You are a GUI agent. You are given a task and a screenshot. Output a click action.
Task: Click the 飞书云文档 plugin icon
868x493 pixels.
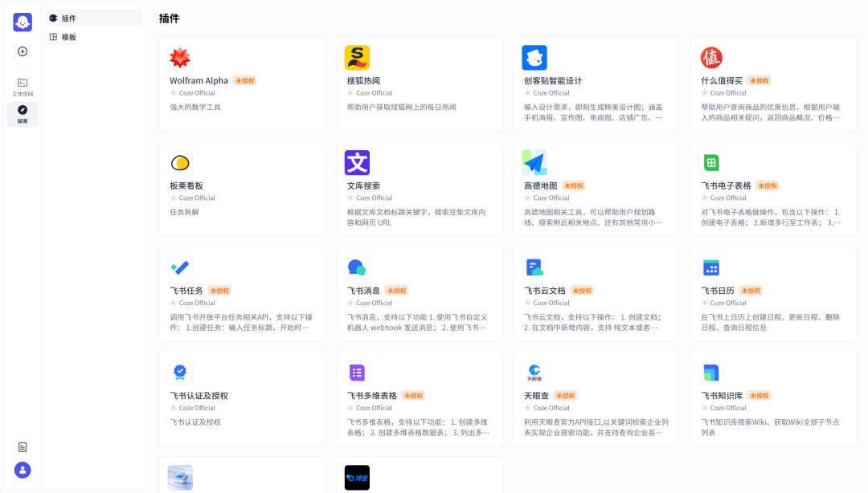tap(534, 268)
